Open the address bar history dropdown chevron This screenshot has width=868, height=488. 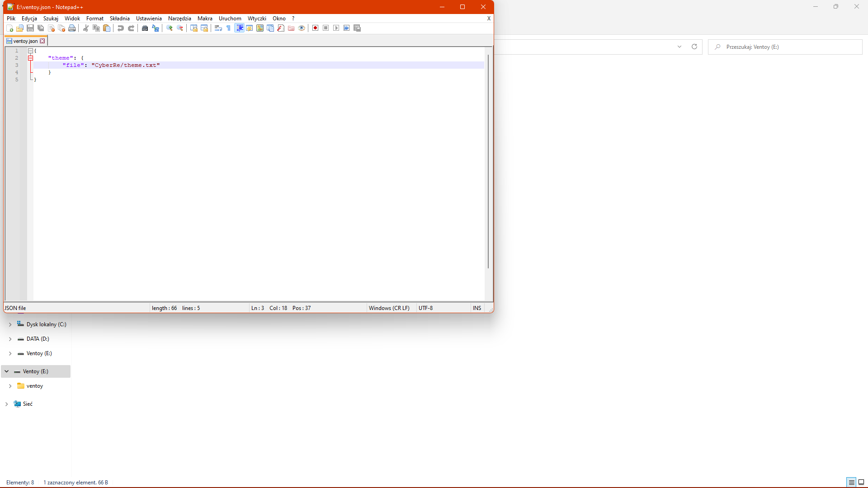(679, 47)
